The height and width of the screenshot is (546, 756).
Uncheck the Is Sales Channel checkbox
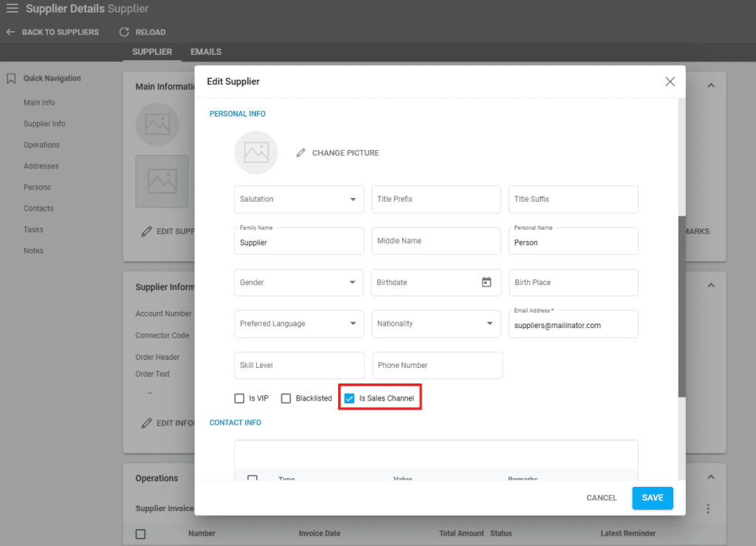click(350, 399)
